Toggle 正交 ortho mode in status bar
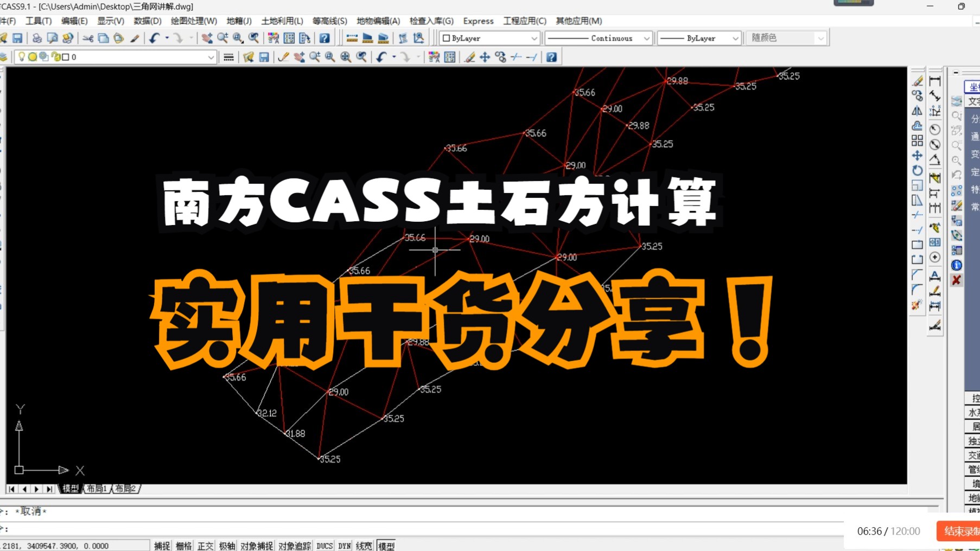Viewport: 980px width, 551px height. pyautogui.click(x=205, y=546)
